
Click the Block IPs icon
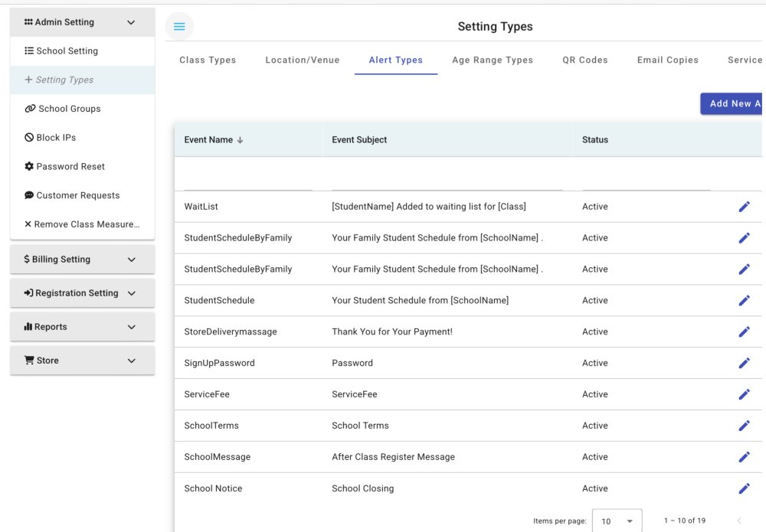pos(29,138)
